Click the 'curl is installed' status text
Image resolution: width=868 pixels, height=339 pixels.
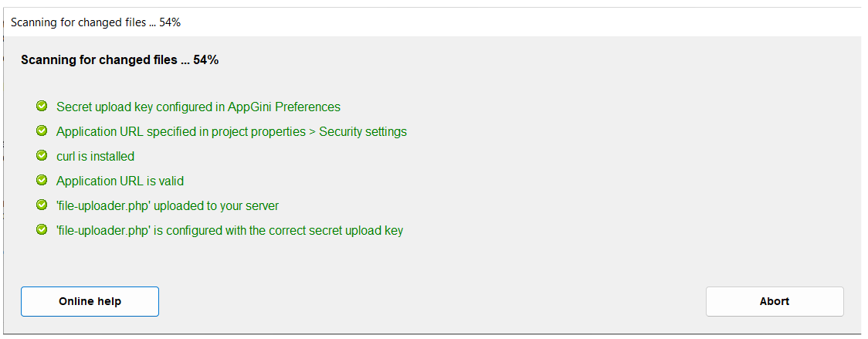click(95, 157)
